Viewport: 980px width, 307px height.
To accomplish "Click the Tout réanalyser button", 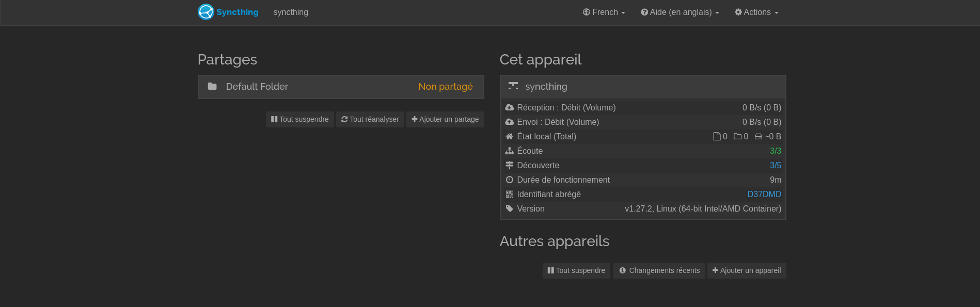I will pos(370,119).
